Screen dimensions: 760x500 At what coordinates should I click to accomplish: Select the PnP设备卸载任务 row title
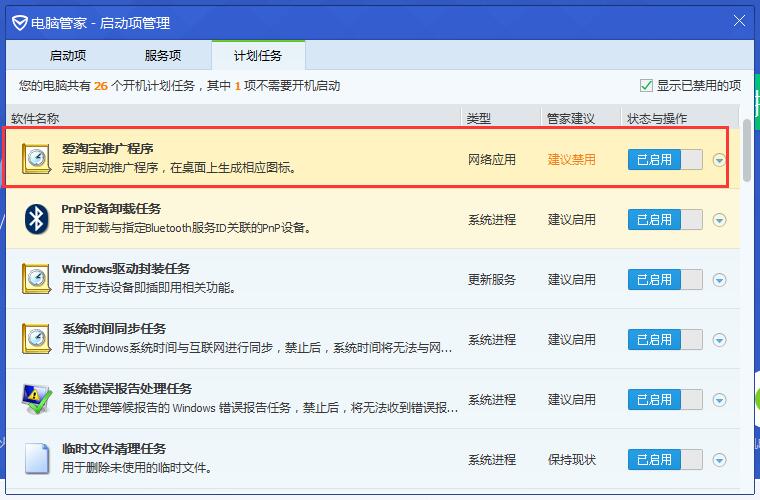tap(111, 209)
